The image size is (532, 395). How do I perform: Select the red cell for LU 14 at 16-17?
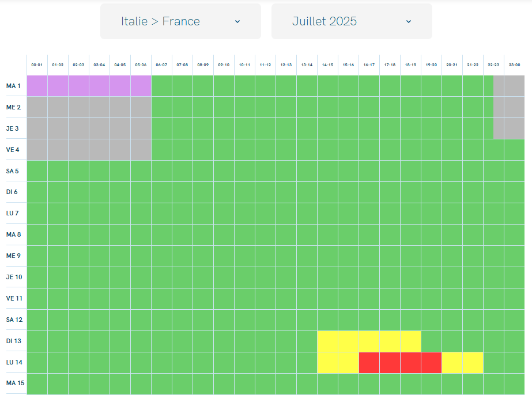(x=369, y=362)
